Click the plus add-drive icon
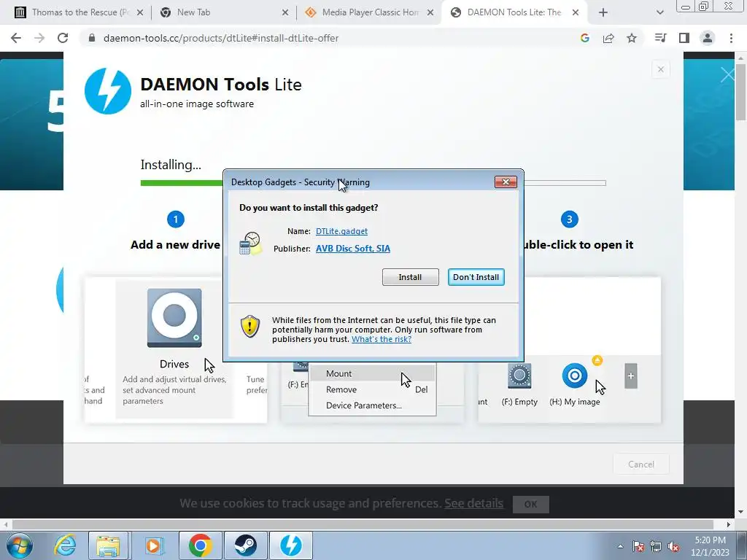The image size is (747, 560). [x=631, y=376]
